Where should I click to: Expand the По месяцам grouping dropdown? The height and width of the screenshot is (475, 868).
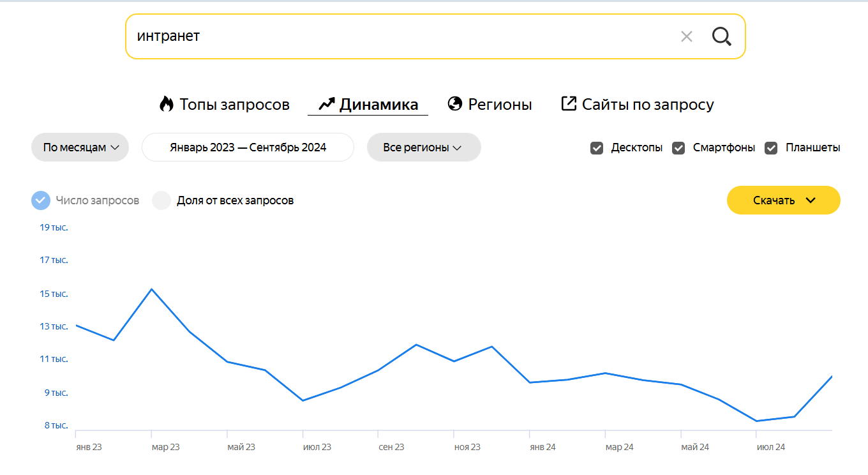(x=80, y=147)
